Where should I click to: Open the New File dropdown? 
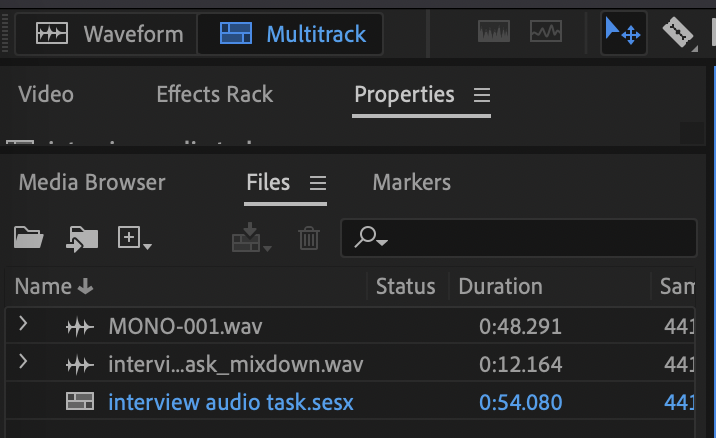[x=135, y=238]
